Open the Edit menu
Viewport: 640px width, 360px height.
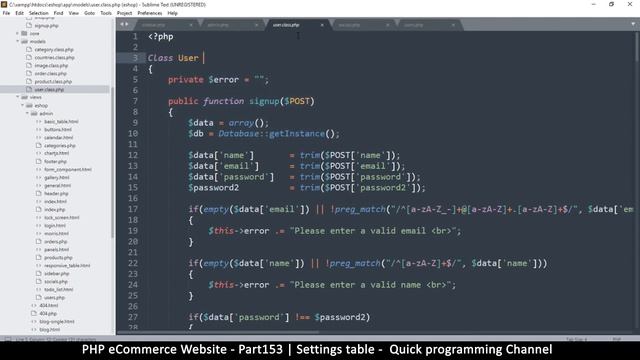[19, 13]
